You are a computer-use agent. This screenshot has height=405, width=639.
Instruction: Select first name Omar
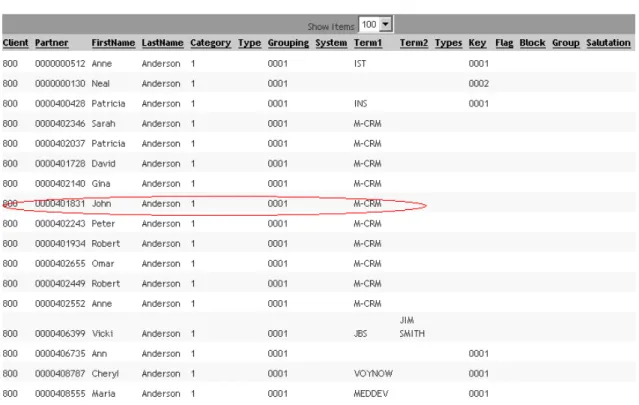pyautogui.click(x=103, y=263)
